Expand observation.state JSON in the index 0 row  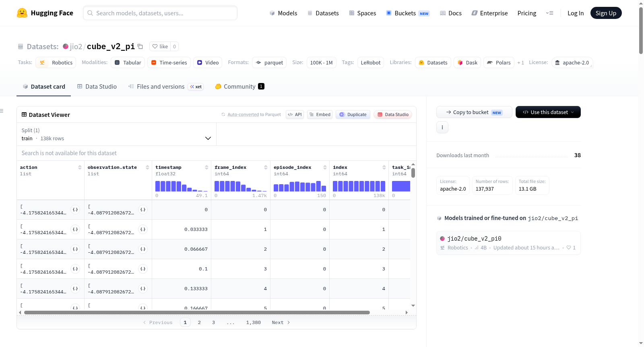coord(143,210)
